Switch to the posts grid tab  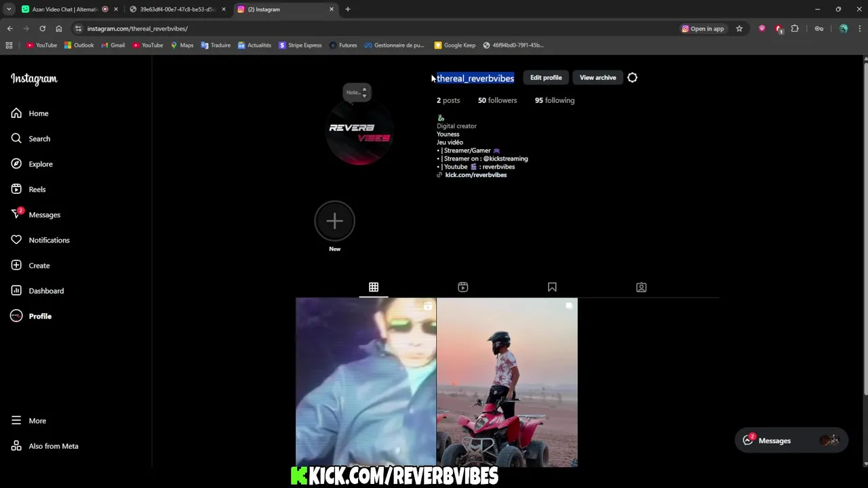click(374, 287)
